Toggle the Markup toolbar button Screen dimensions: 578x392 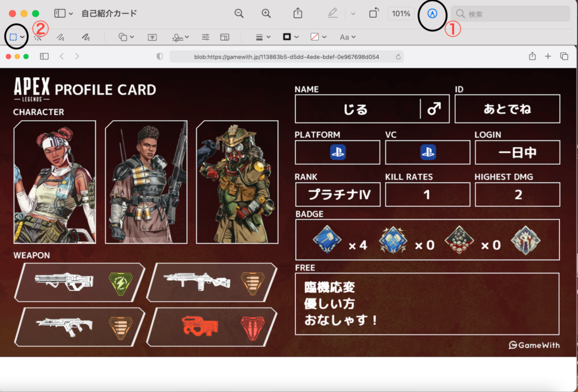[x=432, y=14]
